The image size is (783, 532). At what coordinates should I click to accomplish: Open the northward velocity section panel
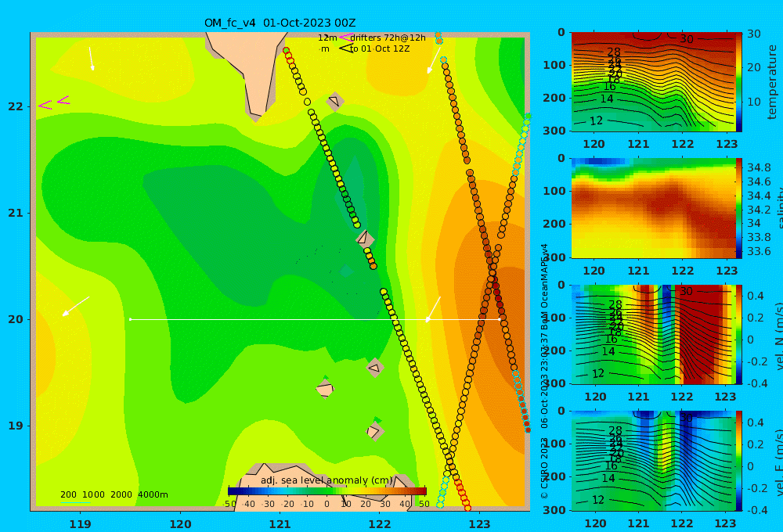coord(653,335)
